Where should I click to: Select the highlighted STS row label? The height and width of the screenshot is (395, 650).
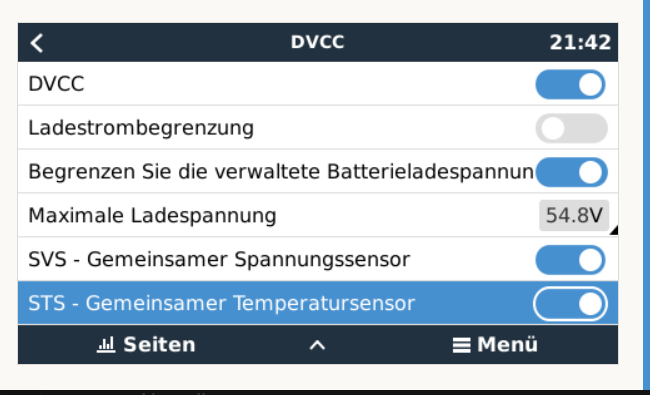pyautogui.click(x=221, y=303)
